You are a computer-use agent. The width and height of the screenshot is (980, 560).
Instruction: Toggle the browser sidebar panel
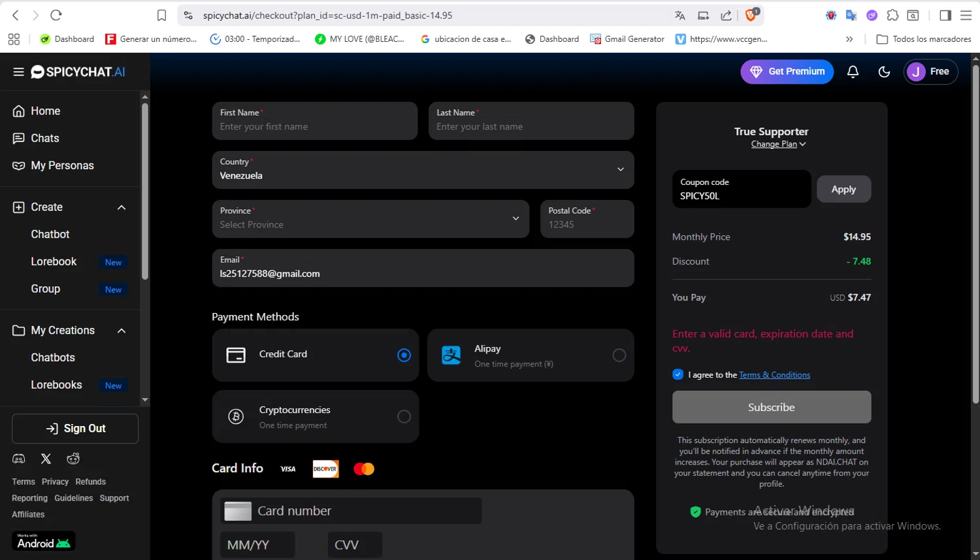click(945, 15)
